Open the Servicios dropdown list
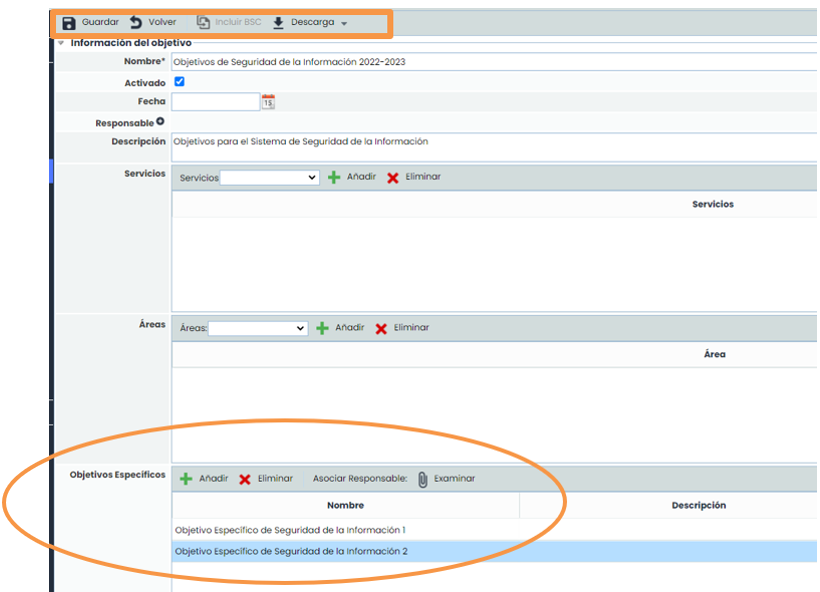The height and width of the screenshot is (592, 820). pos(269,177)
